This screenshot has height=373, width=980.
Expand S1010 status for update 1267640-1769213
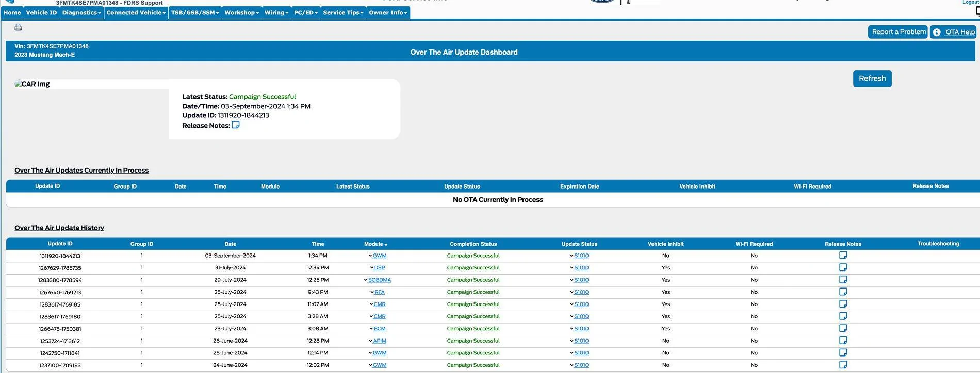coord(579,292)
